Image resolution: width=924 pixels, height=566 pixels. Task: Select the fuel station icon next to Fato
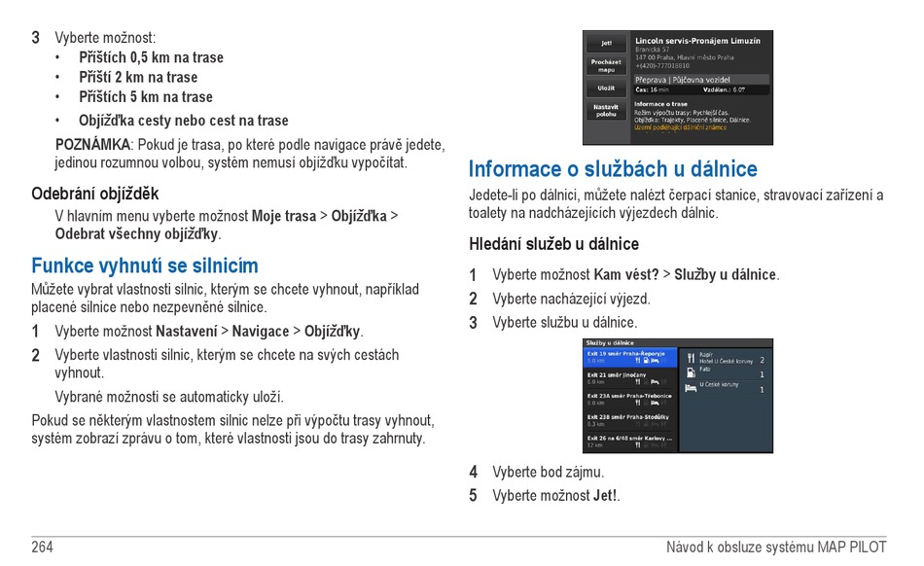coord(692,372)
